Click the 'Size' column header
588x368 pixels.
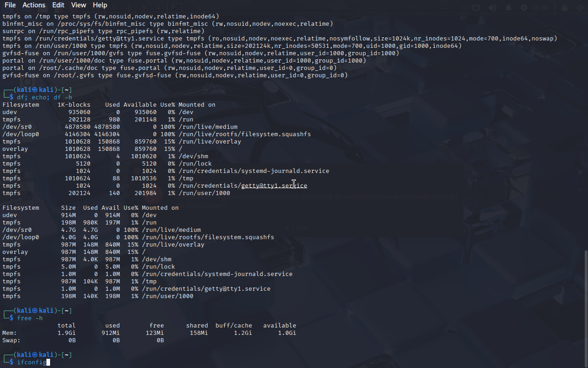[68, 208]
